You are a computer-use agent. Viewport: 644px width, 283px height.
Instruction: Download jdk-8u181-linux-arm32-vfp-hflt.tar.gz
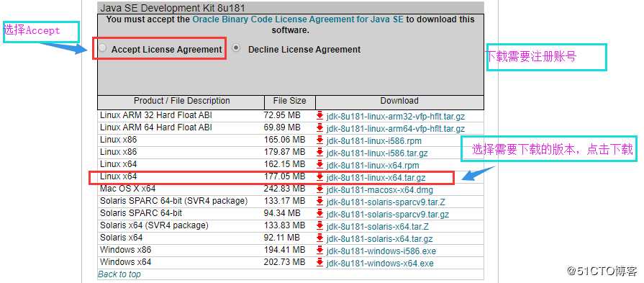[x=396, y=117]
